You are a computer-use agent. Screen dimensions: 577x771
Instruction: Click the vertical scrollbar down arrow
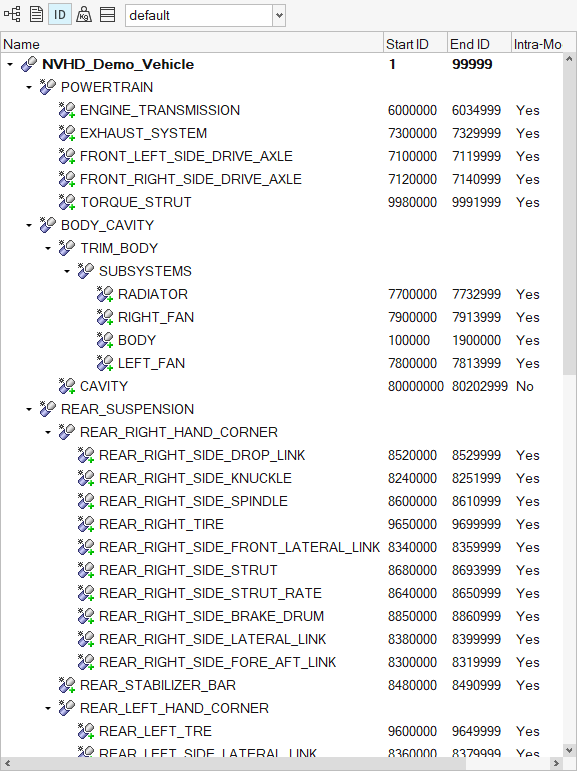coord(570,750)
